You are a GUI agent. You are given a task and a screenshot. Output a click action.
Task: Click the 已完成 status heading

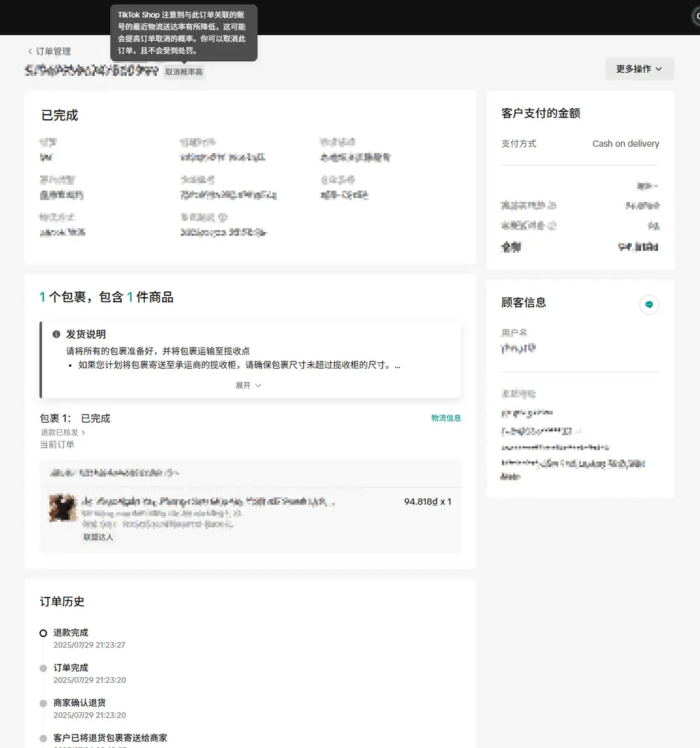click(59, 115)
